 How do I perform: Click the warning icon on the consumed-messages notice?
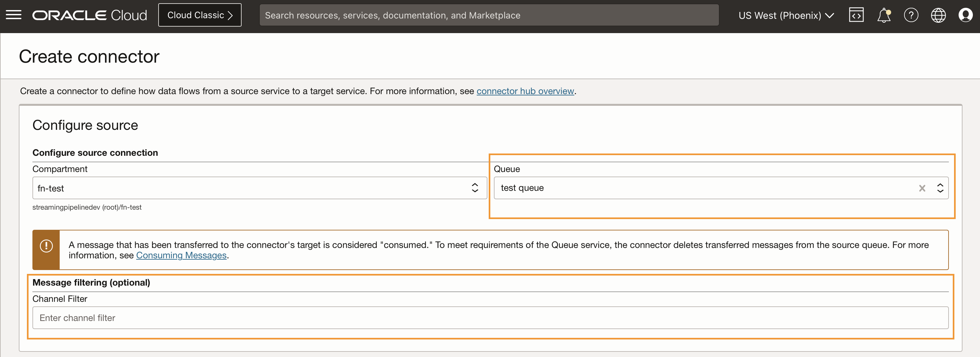[x=46, y=245]
